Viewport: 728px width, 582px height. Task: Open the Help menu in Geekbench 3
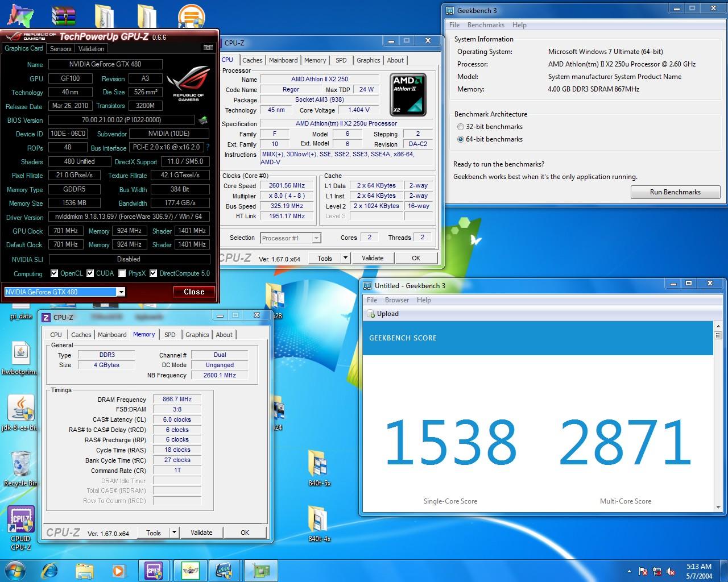click(519, 25)
